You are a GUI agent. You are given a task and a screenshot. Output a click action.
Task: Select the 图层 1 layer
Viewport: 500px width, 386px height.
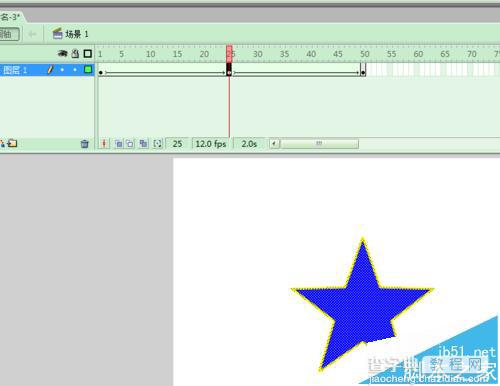click(47, 70)
